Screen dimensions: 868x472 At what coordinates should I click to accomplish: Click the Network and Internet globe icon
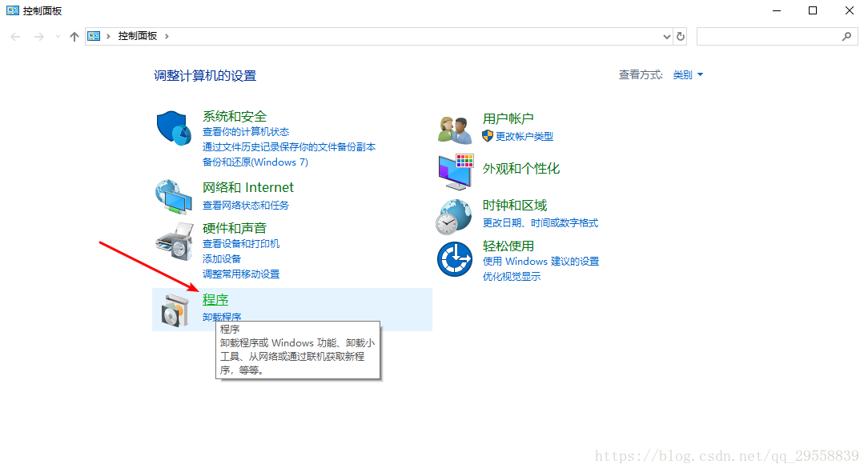(174, 197)
